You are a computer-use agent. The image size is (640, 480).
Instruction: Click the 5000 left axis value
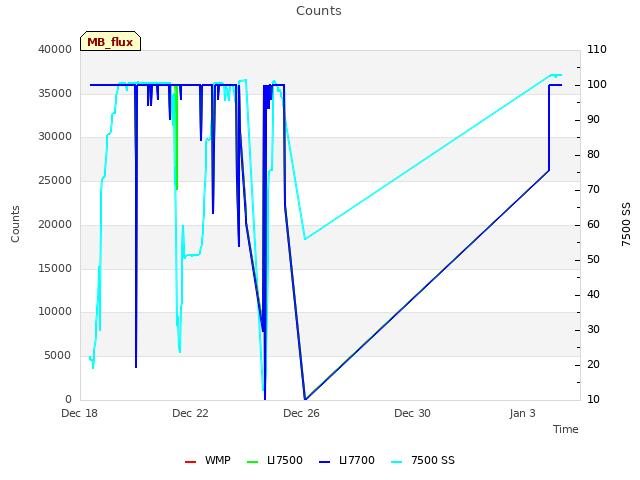[58, 356]
